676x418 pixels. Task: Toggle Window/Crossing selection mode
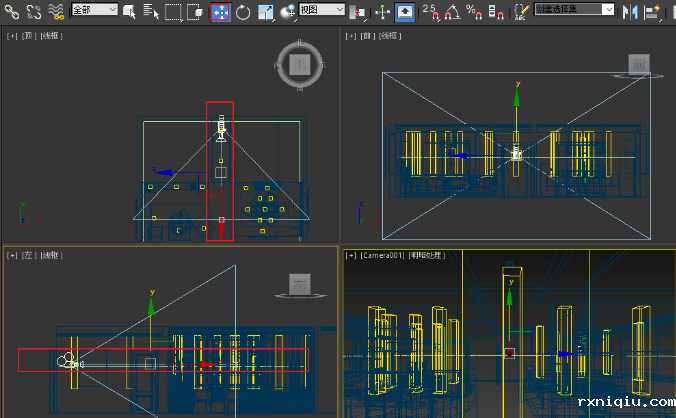coord(195,12)
